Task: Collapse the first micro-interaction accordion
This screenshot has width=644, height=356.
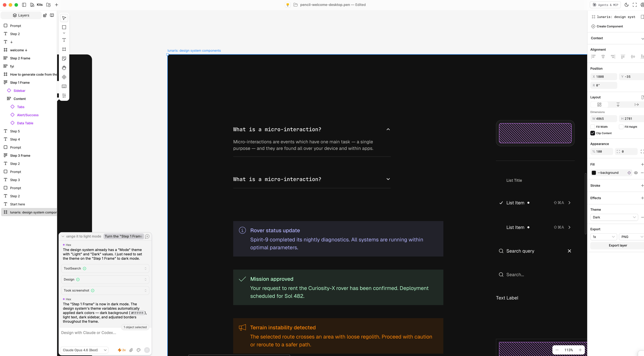Action: point(388,129)
